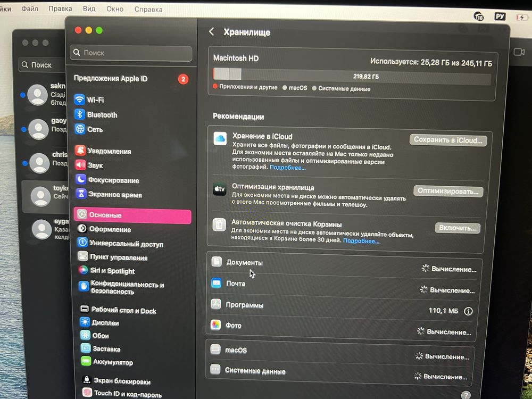Select the Дисплеи sun icon
This screenshot has width=532, height=399.
[x=85, y=322]
